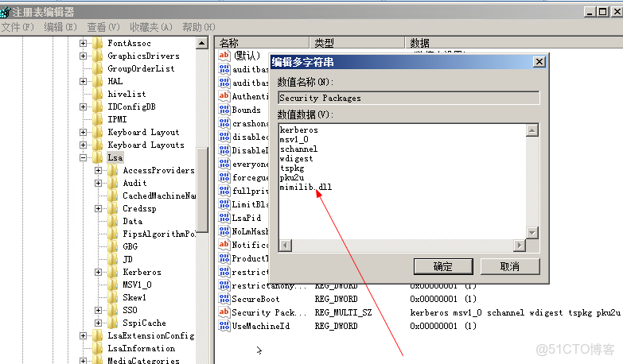Expand the GraphicsDrivers tree node
This screenshot has height=364, width=623.
83,56
